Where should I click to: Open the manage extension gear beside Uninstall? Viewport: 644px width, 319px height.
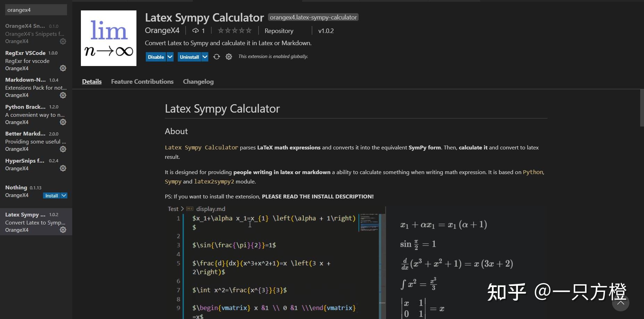click(228, 56)
